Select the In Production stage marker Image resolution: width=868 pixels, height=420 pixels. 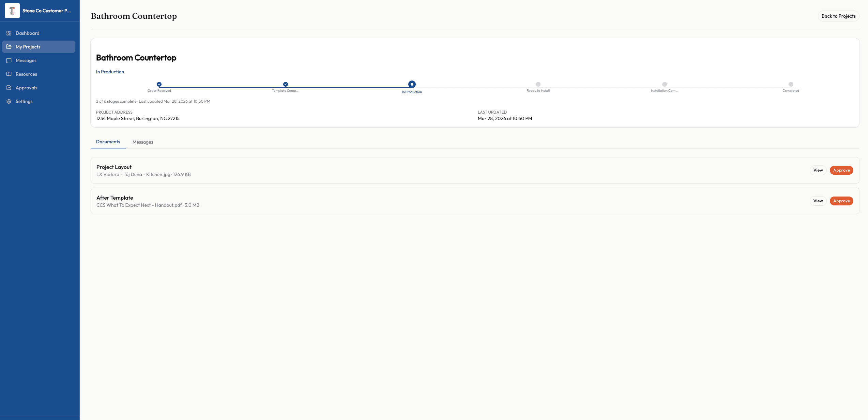pyautogui.click(x=412, y=84)
